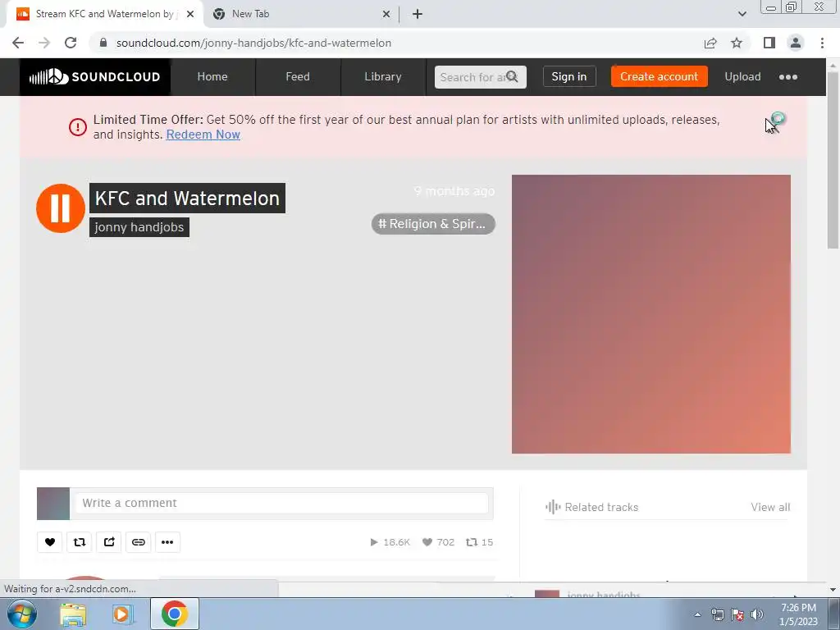840x630 pixels.
Task: Click the commenter avatar thumbnail
Action: click(x=53, y=503)
